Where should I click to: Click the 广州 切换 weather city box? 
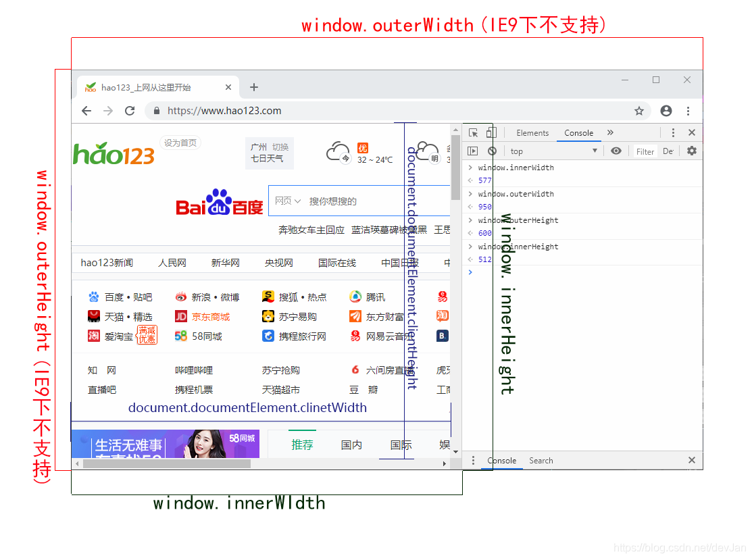pos(270,153)
